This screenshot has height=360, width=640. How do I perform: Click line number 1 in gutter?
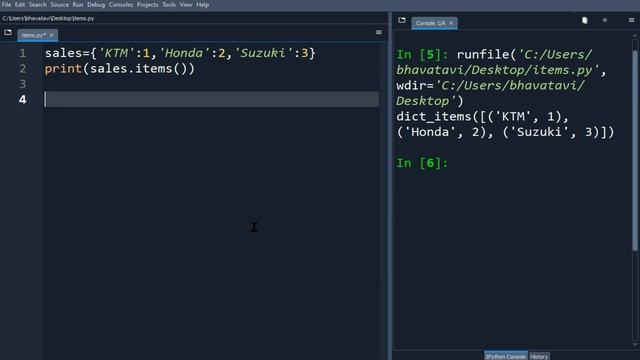pyautogui.click(x=22, y=53)
